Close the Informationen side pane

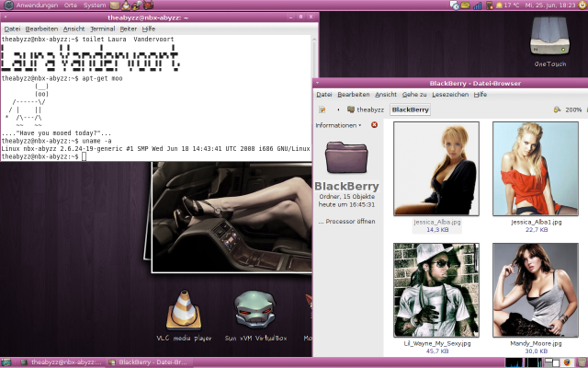[x=374, y=125]
